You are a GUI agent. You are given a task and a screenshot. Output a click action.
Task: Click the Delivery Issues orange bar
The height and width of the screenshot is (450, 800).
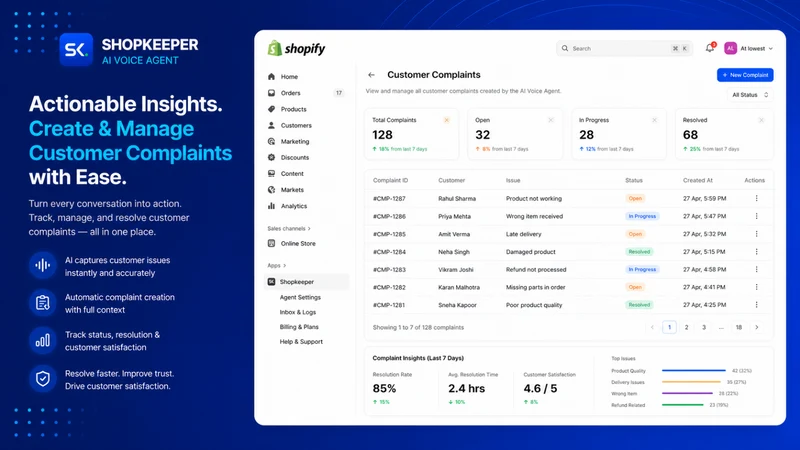click(691, 382)
